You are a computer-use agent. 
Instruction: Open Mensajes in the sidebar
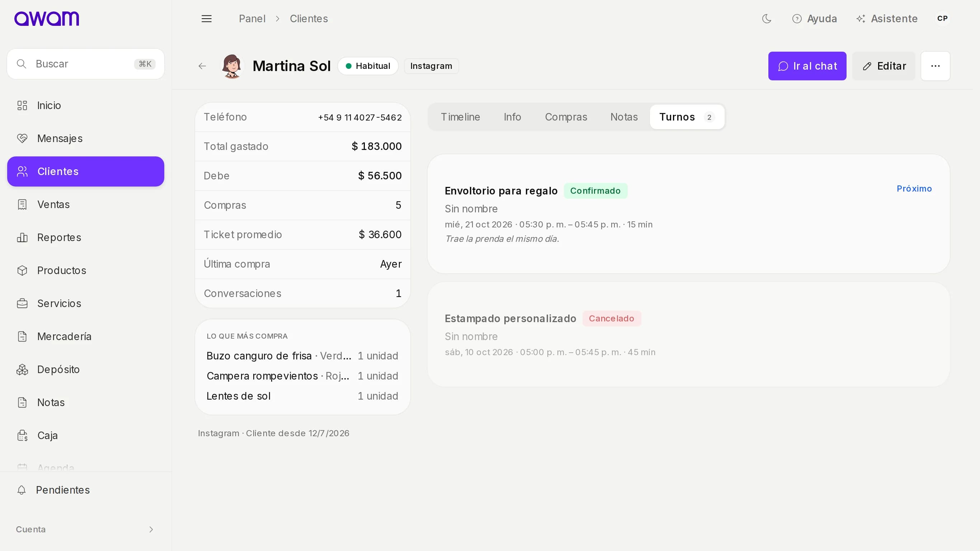86,138
